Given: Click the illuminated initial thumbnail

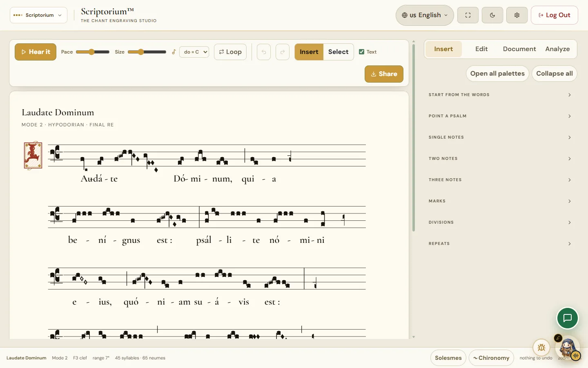Looking at the screenshot, I should click(33, 155).
